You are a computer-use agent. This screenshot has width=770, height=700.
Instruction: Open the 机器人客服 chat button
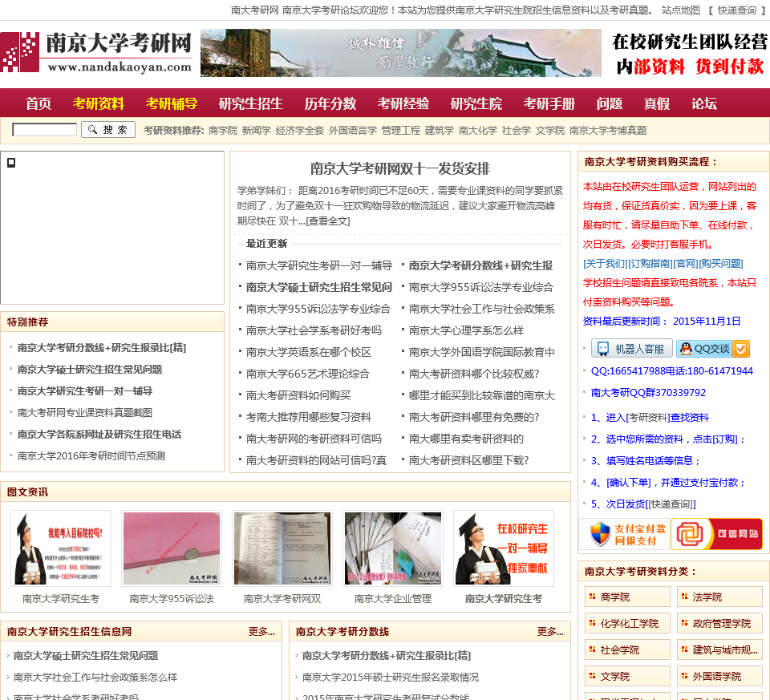tap(631, 349)
